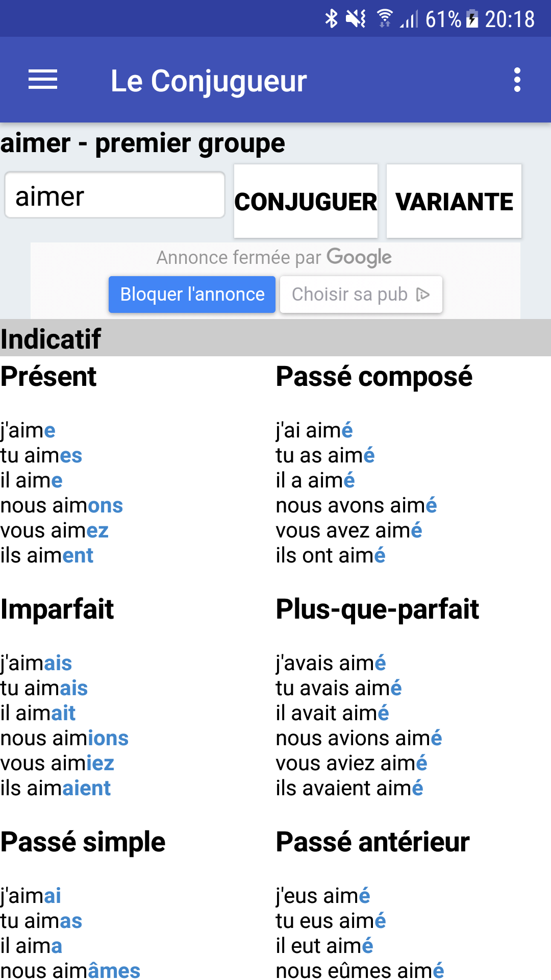Tap the cell signal strength icon
The height and width of the screenshot is (980, 551).
(409, 19)
